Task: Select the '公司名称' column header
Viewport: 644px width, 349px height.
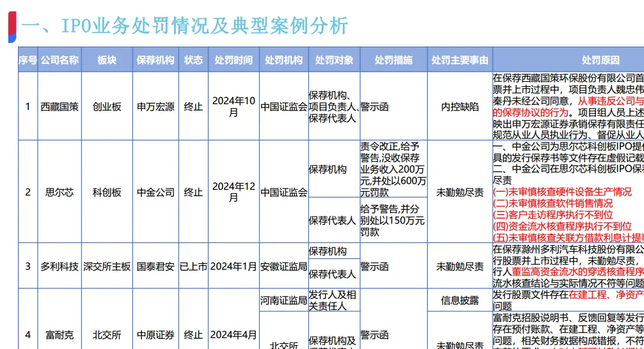Action: pyautogui.click(x=59, y=60)
